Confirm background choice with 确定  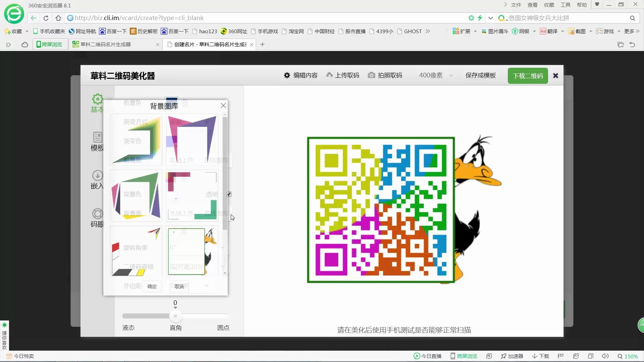click(x=152, y=286)
